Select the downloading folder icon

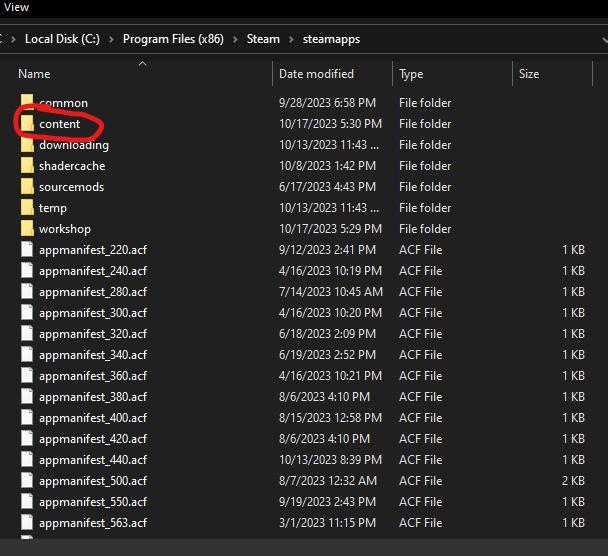pyautogui.click(x=27, y=145)
